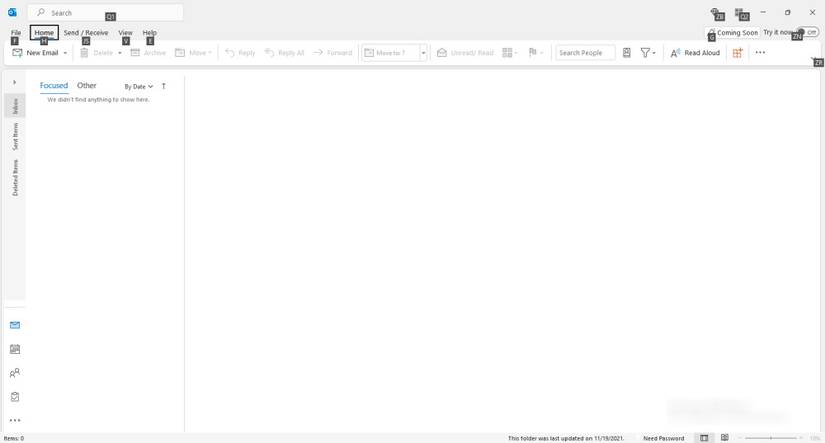This screenshot has width=825, height=443.
Task: Click the Get Add-ins orange grid icon
Action: pos(737,53)
